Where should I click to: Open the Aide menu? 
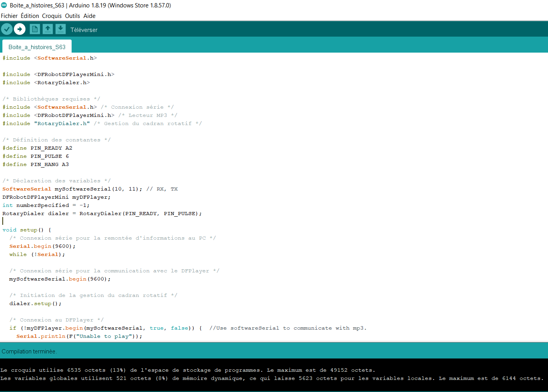click(x=89, y=16)
